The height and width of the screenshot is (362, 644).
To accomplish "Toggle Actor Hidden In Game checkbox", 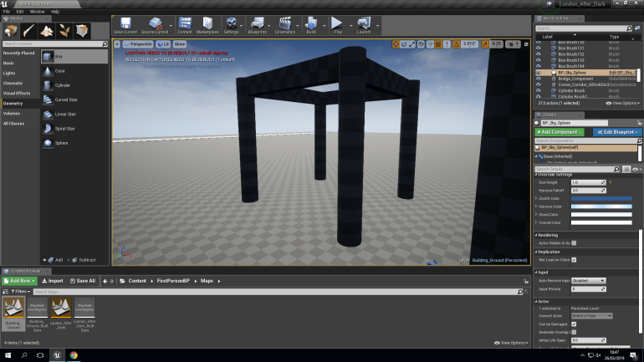I will 574,243.
